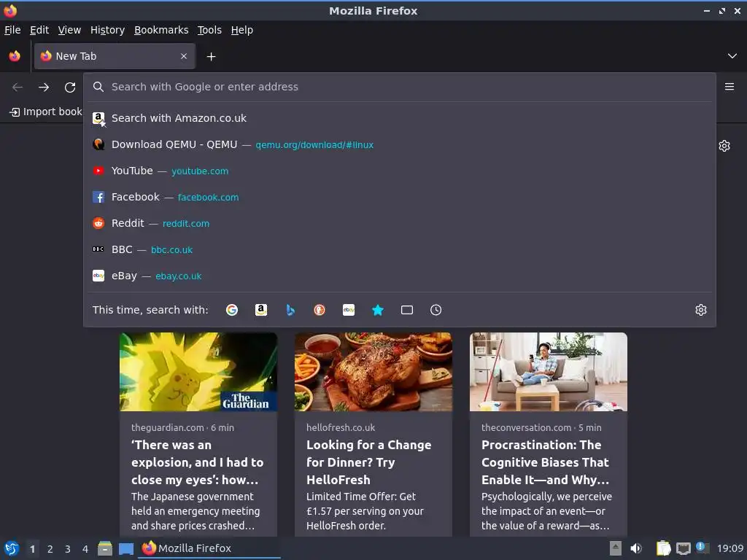The height and width of the screenshot is (560, 747).
Task: Open the Facebook suggestion
Action: [x=399, y=197]
